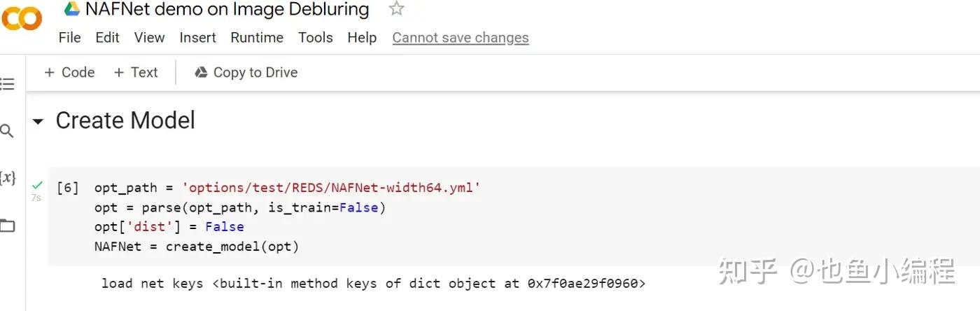Add a new Code cell
The height and width of the screenshot is (311, 980).
[x=69, y=72]
